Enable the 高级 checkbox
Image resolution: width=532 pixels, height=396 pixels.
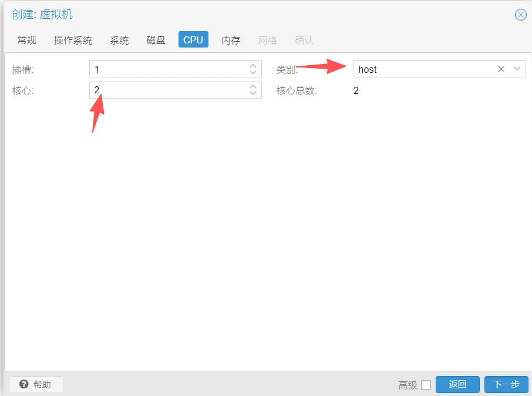[426, 385]
